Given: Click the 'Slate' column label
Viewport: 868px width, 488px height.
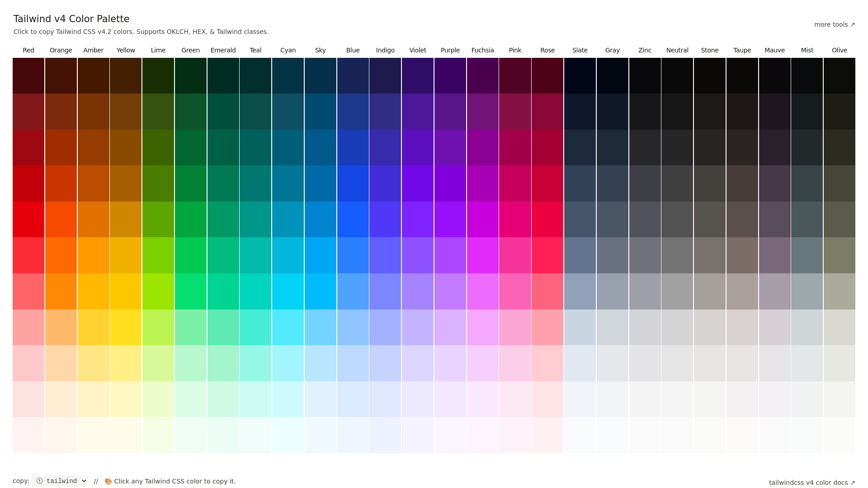Looking at the screenshot, I should pos(580,50).
